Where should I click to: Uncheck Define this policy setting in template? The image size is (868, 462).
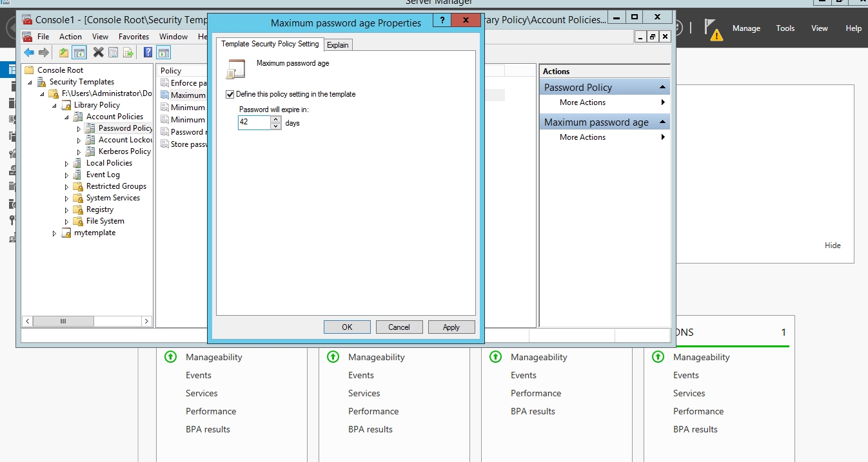coord(230,94)
